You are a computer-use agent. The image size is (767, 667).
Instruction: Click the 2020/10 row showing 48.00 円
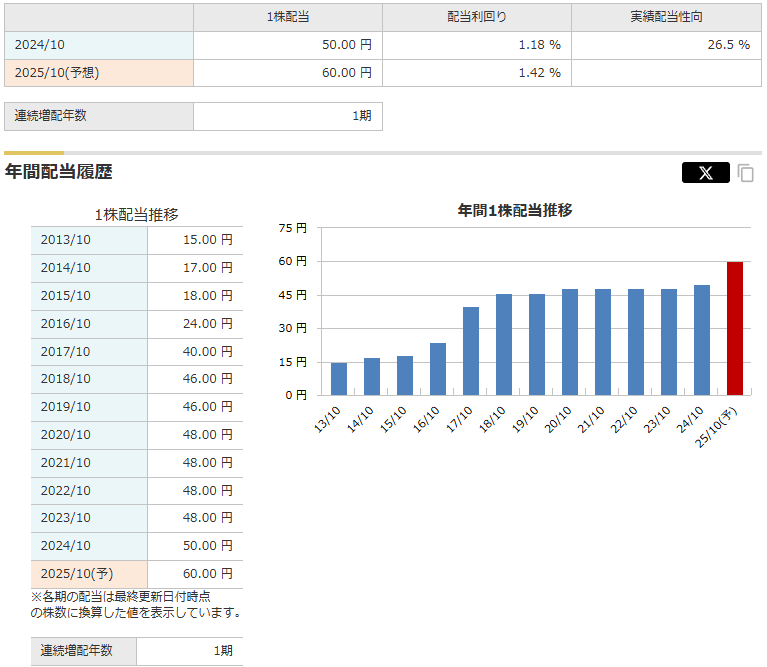(136, 435)
